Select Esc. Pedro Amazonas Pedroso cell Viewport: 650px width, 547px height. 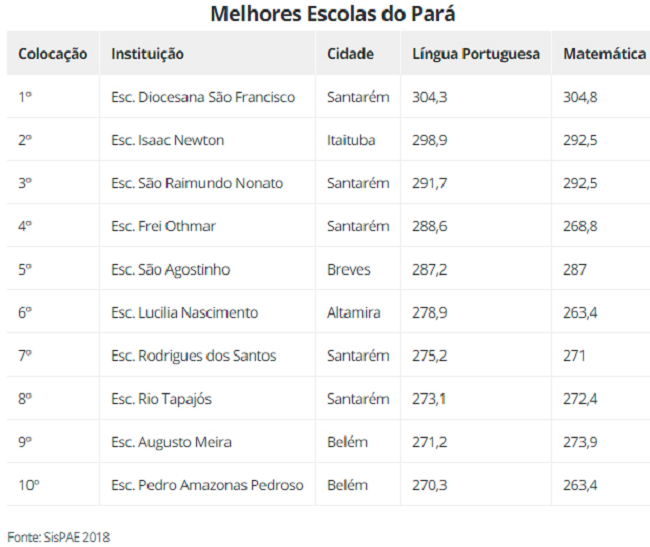207,485
